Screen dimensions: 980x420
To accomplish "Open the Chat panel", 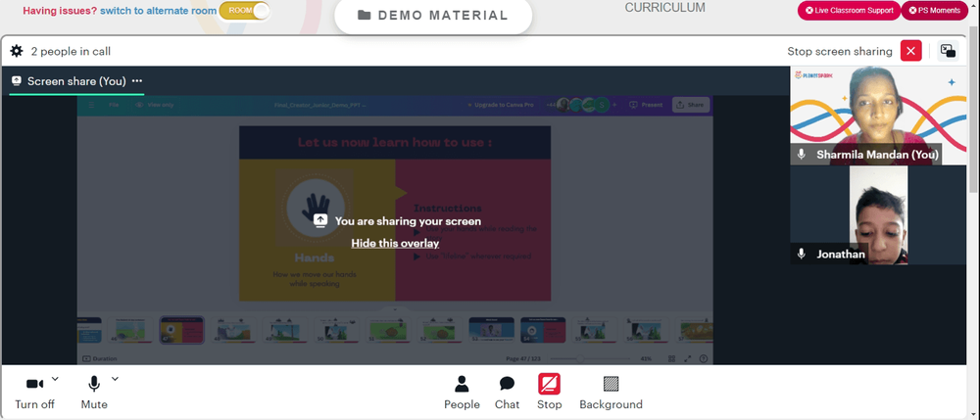I will [507, 394].
